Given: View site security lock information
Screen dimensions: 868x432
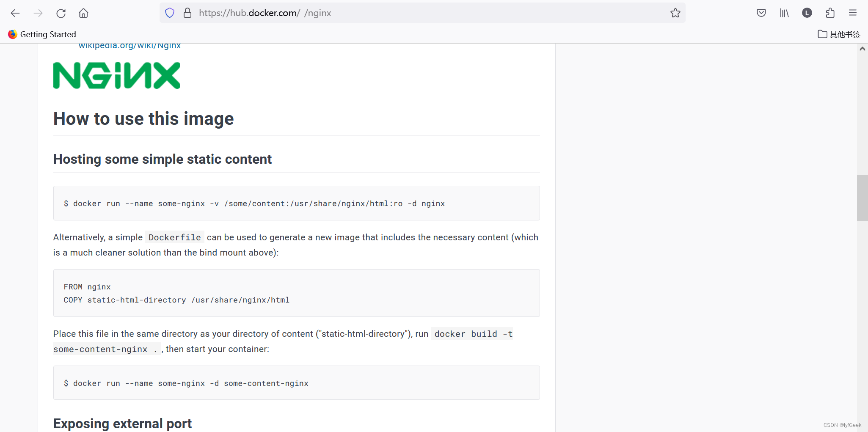Looking at the screenshot, I should click(187, 13).
